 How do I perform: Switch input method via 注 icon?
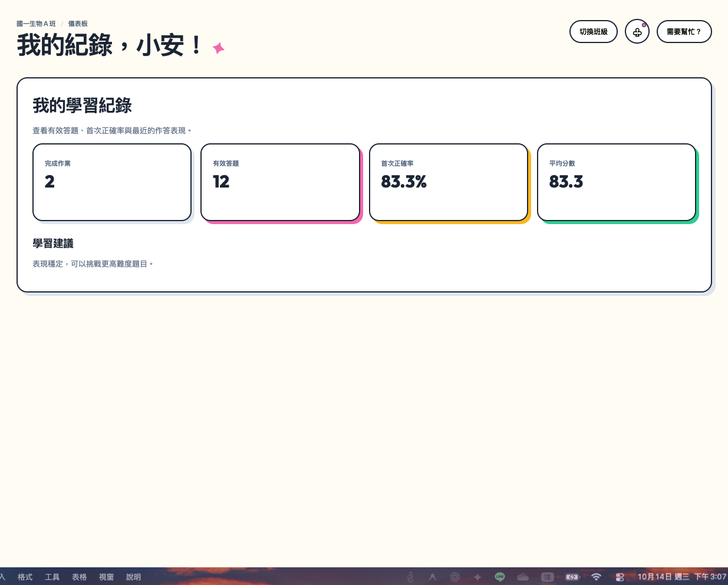(x=548, y=577)
